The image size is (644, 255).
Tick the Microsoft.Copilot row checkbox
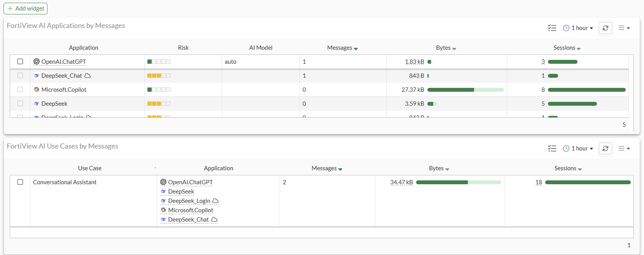[x=20, y=89]
